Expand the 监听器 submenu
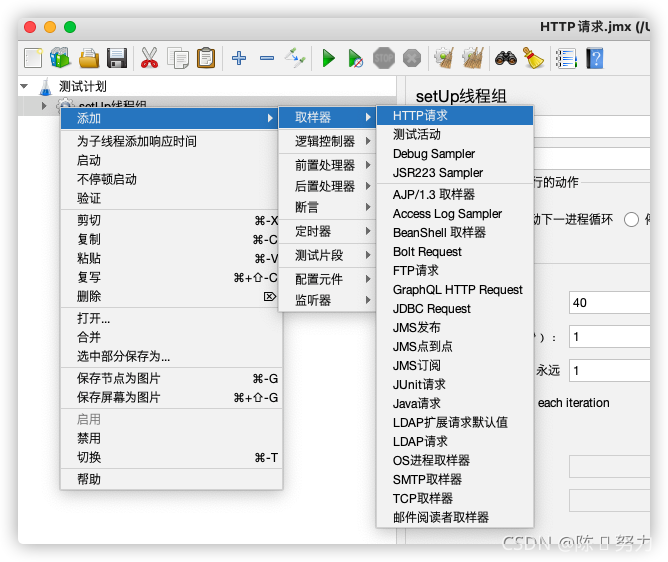This screenshot has width=668, height=562. click(x=327, y=300)
